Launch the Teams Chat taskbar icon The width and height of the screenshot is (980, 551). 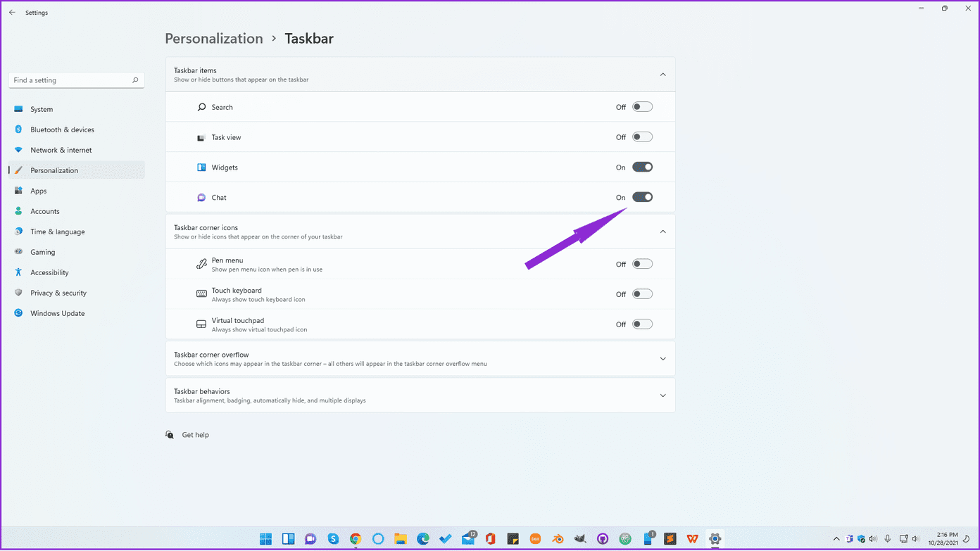point(310,539)
